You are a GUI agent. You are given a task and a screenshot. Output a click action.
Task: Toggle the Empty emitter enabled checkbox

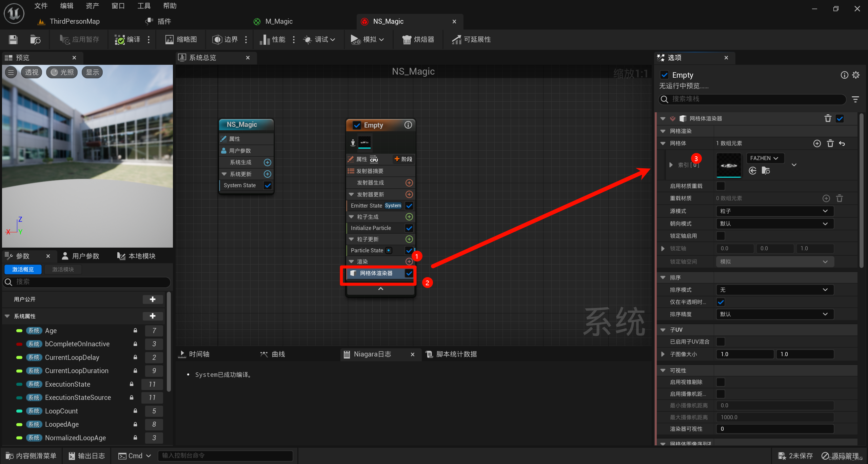(356, 124)
